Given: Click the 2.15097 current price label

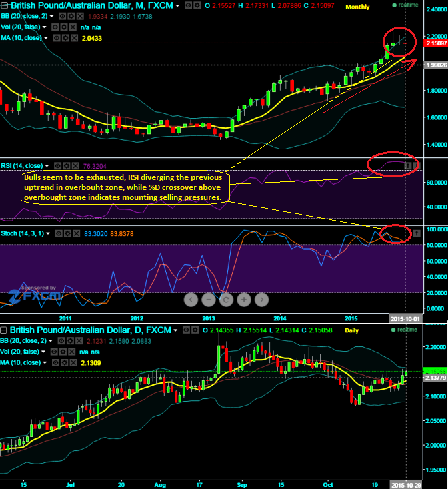Looking at the screenshot, I should (436, 43).
